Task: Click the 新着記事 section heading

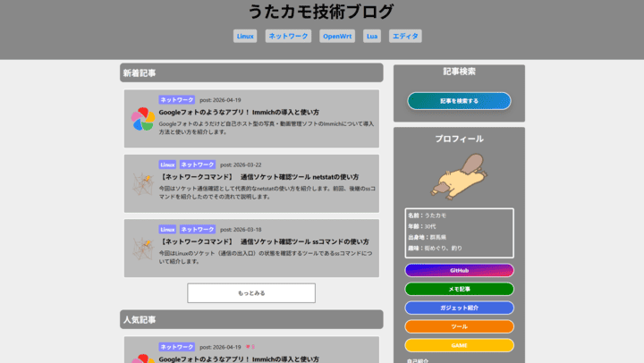Action: [x=251, y=72]
